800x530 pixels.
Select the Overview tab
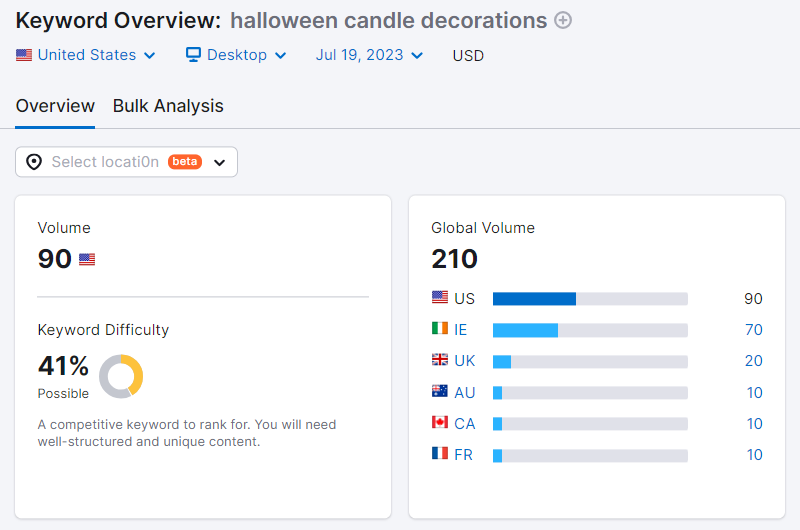coord(55,106)
